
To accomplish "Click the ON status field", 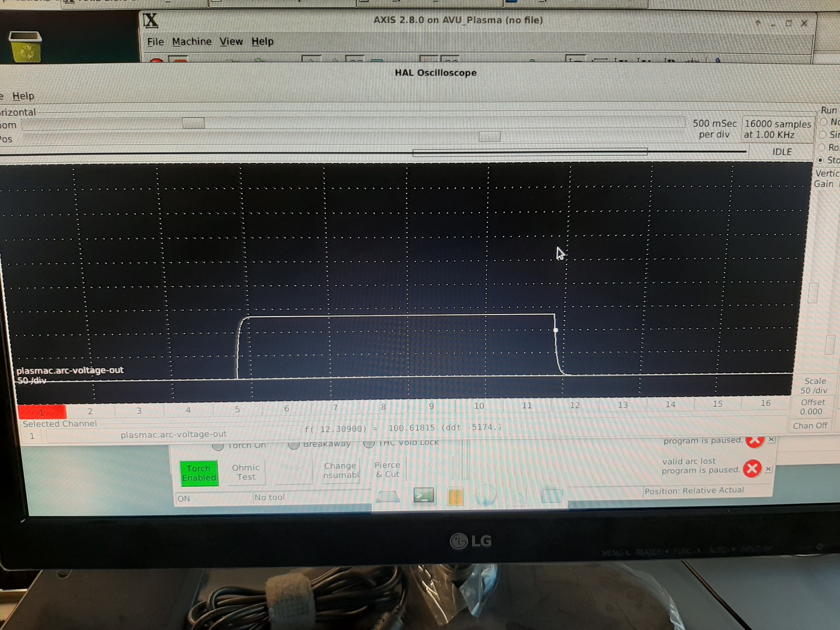I will [x=214, y=498].
